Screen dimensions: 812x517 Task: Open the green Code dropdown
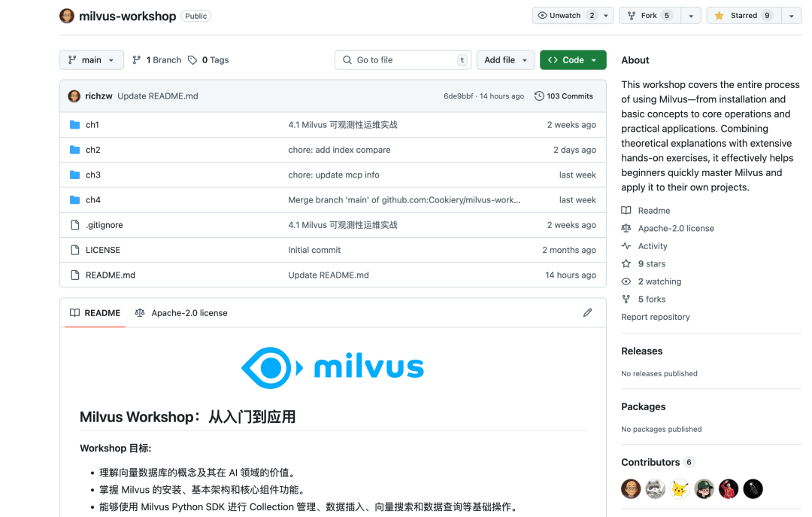573,60
